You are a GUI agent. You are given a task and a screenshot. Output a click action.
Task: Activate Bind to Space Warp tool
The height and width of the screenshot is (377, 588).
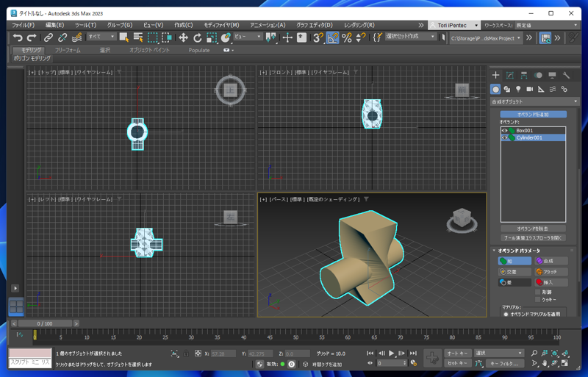click(x=77, y=37)
